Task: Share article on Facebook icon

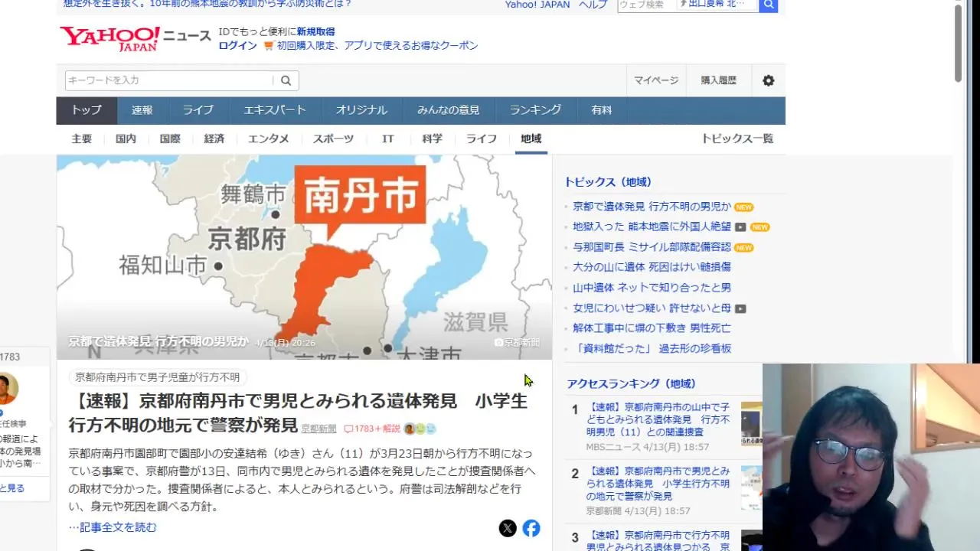Action: [531, 528]
